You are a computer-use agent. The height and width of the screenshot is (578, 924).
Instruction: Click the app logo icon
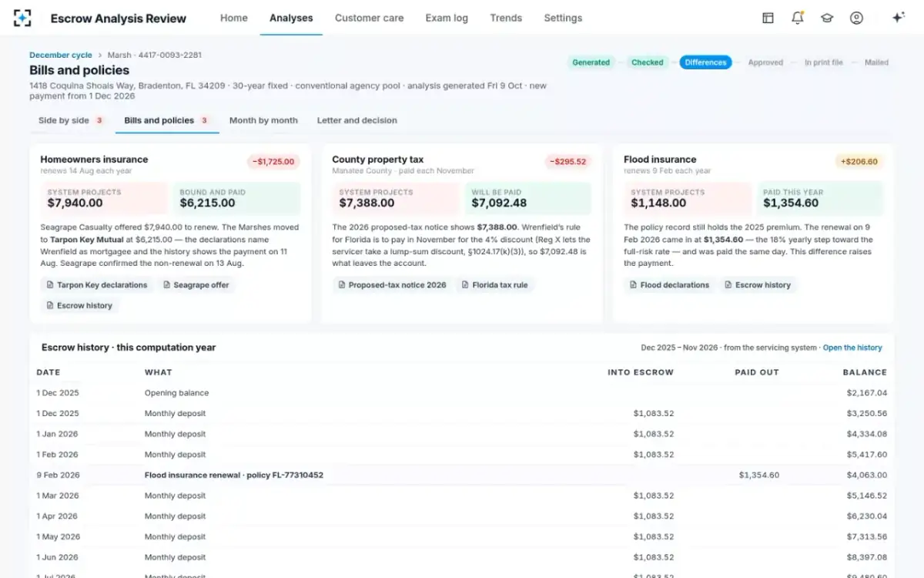pos(22,18)
